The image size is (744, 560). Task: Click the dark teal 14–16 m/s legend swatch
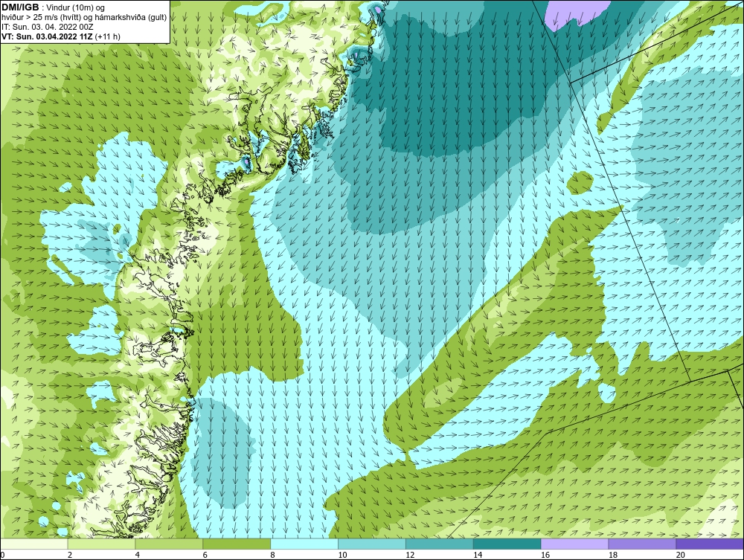(x=507, y=544)
